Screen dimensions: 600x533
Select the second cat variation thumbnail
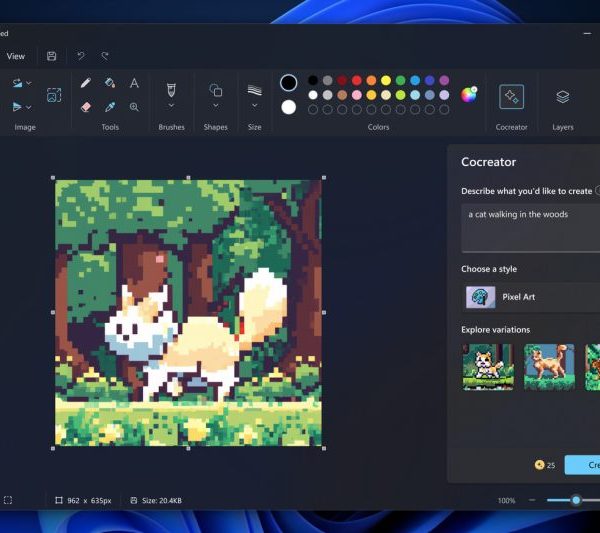point(549,367)
